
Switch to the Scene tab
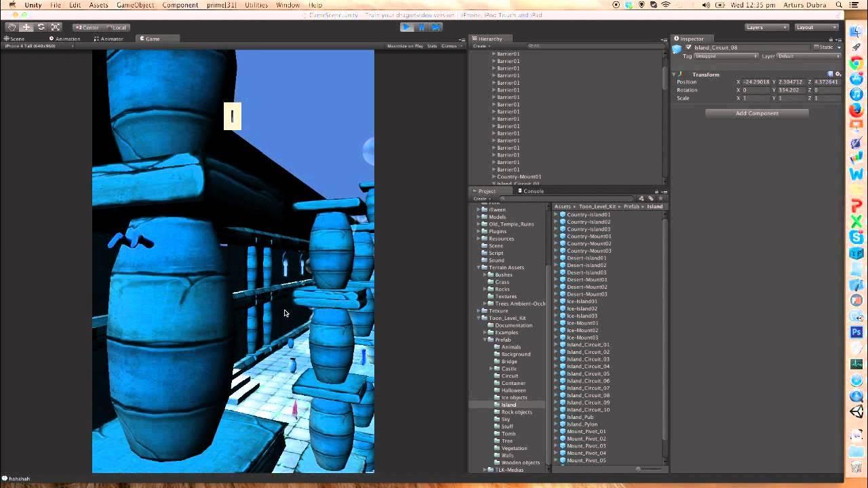[14, 39]
